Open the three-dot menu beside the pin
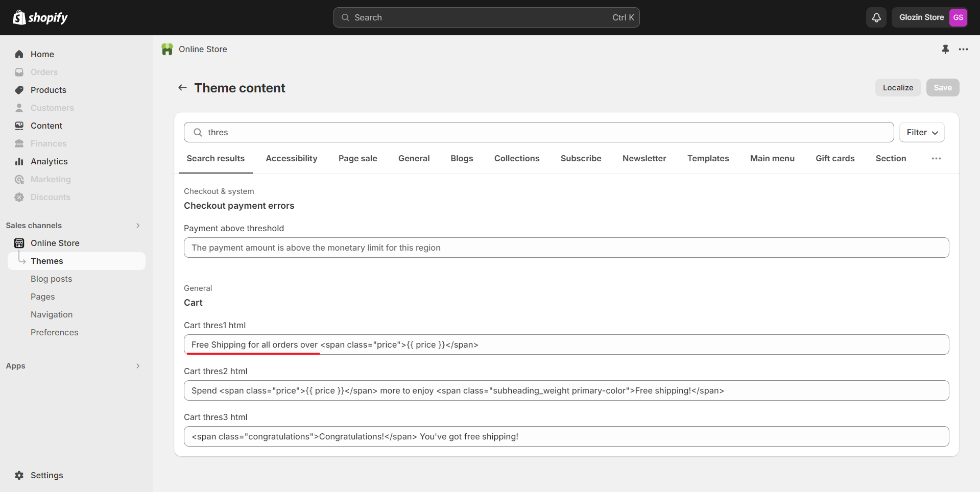This screenshot has width=980, height=492. (963, 49)
